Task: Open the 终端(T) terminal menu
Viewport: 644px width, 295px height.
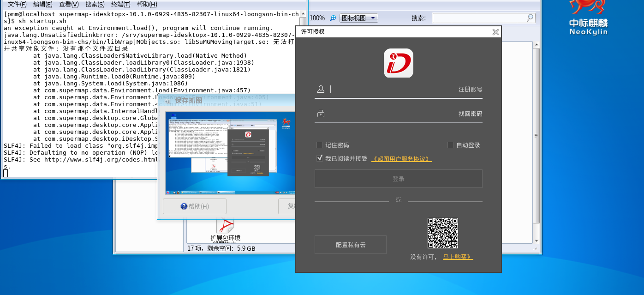Action: [x=121, y=4]
